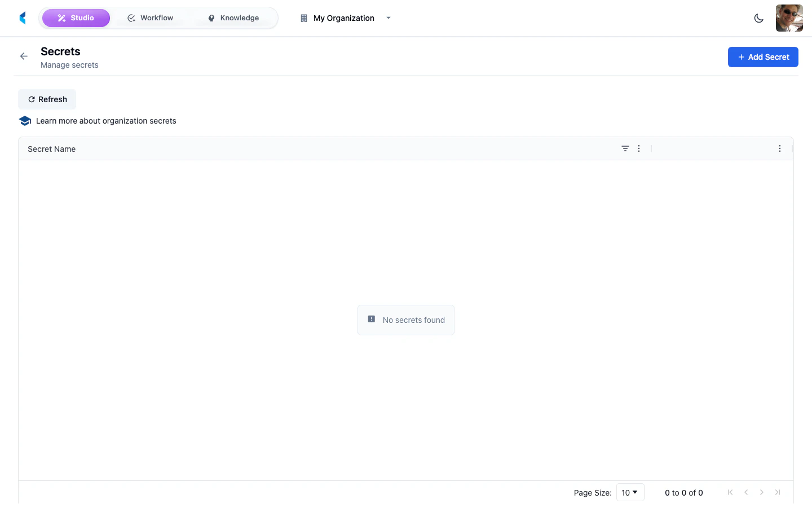Click the kebab menu at the table's far right
812x508 pixels.
point(780,148)
